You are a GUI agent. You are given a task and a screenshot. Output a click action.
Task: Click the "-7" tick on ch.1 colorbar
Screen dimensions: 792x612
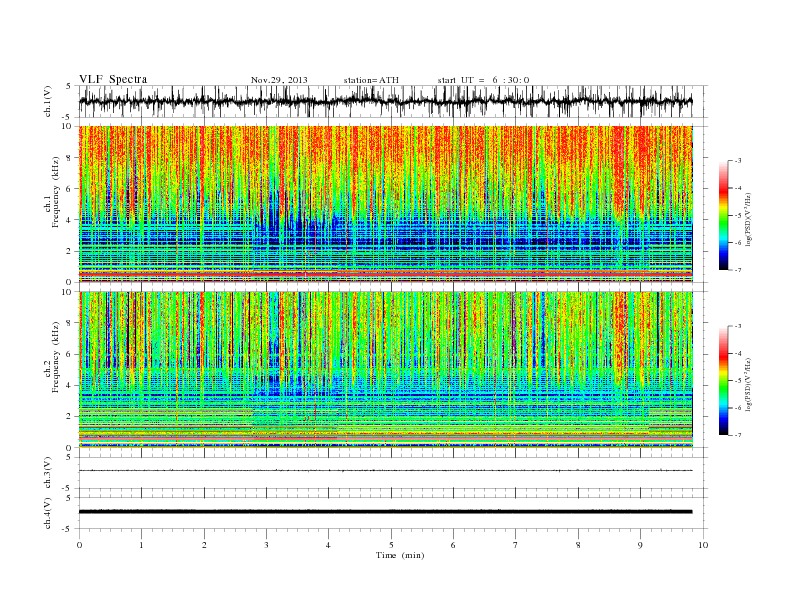pyautogui.click(x=738, y=270)
